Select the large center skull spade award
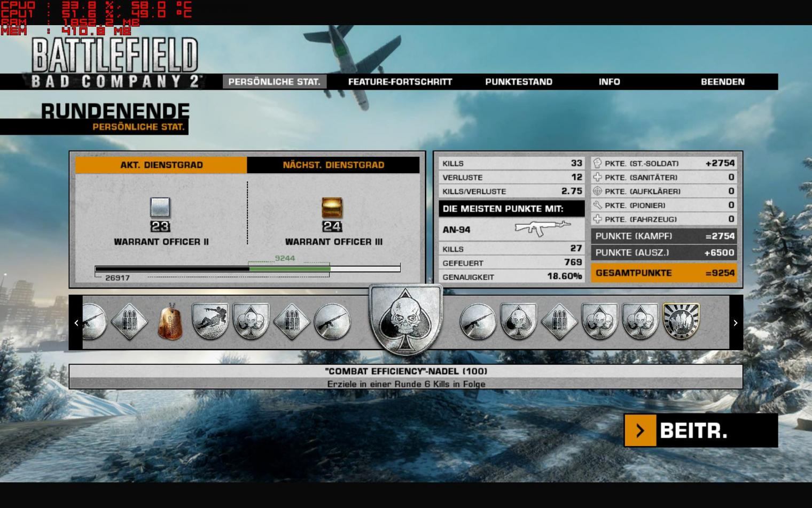This screenshot has width=812, height=508. tap(406, 319)
